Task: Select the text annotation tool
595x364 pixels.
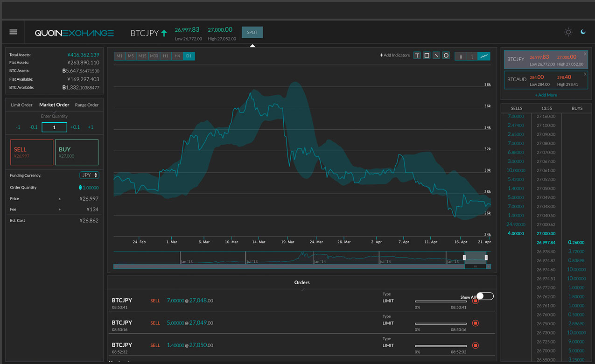Action: [417, 56]
